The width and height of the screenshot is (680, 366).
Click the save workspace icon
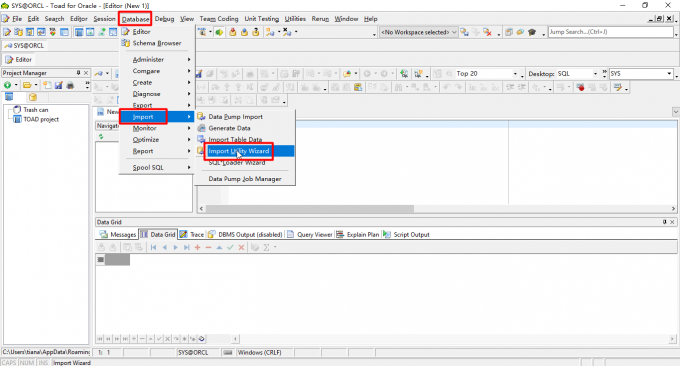point(464,32)
